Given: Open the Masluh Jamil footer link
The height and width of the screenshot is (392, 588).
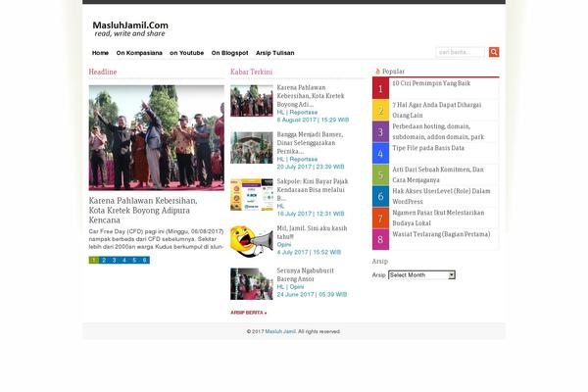Looking at the screenshot, I should tap(280, 331).
